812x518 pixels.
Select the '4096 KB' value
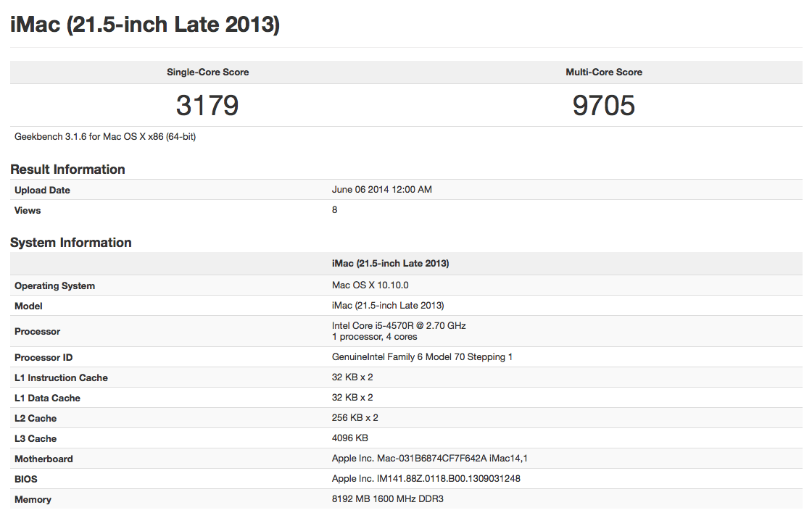click(x=350, y=438)
